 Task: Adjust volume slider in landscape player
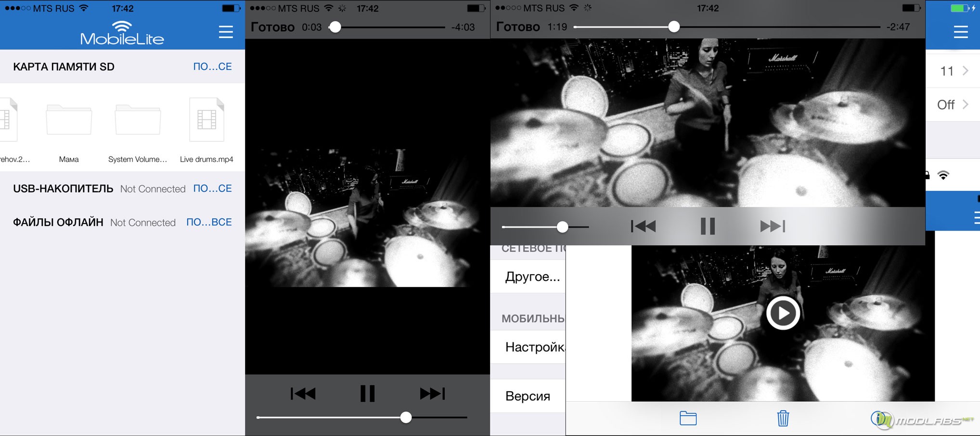(562, 226)
